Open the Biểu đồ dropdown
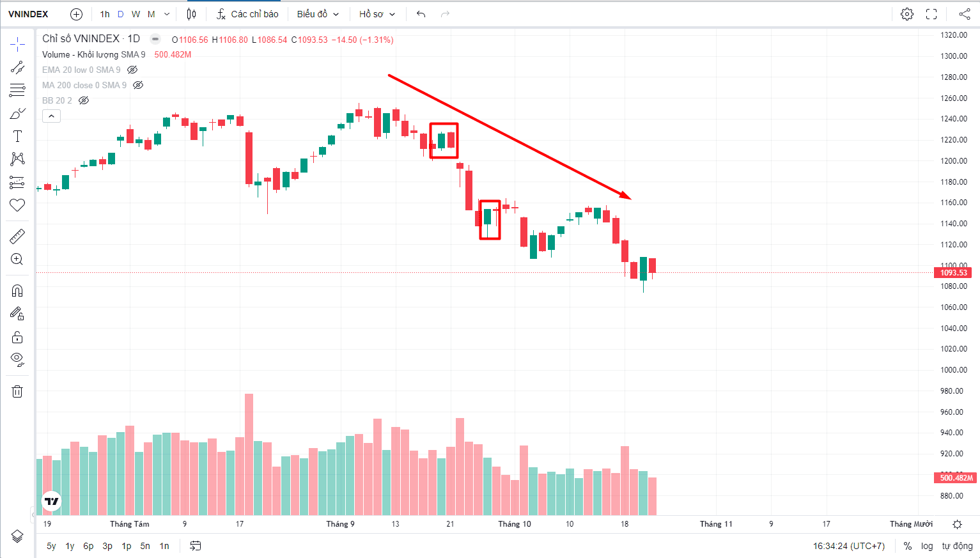The height and width of the screenshot is (558, 980). click(318, 14)
